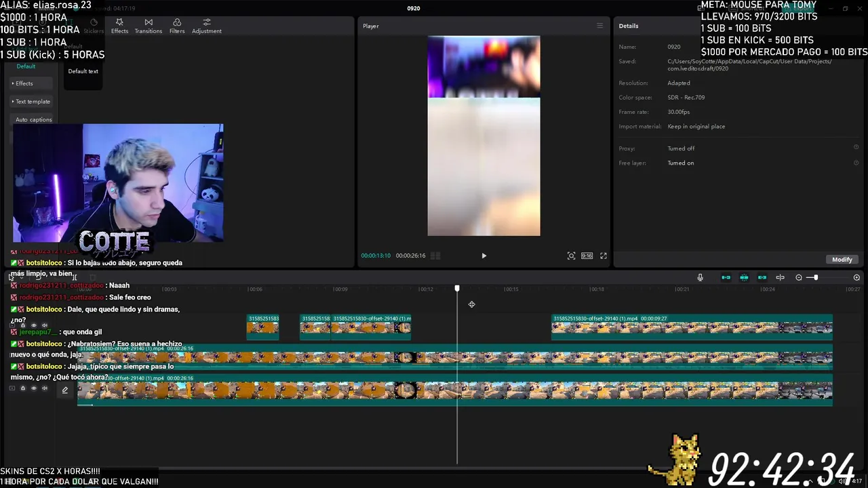Click the 00:09 mark on timeline ruler

click(x=340, y=289)
